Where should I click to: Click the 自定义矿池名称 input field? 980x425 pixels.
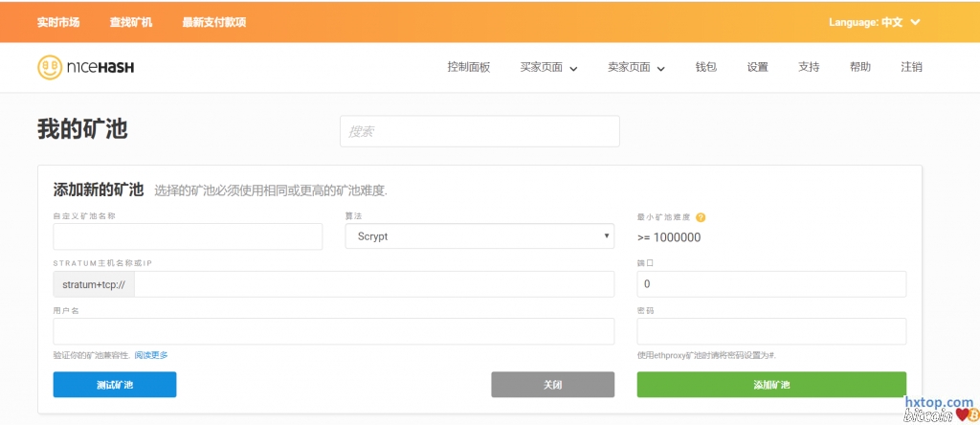188,236
